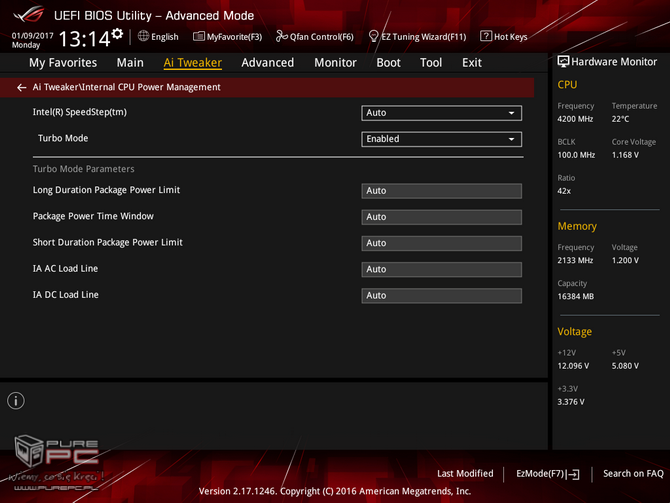Image resolution: width=670 pixels, height=503 pixels.
Task: Select the Exit tab
Action: pos(472,62)
